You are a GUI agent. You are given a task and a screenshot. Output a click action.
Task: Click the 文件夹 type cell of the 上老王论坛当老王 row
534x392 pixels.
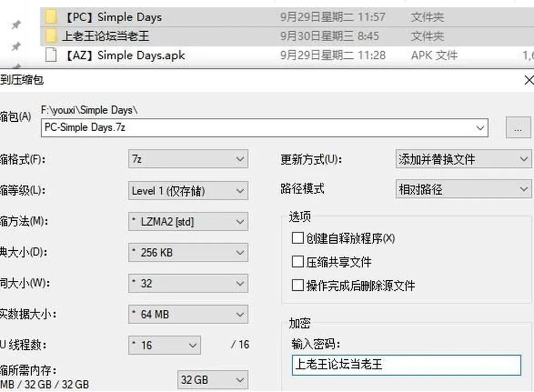pos(427,36)
